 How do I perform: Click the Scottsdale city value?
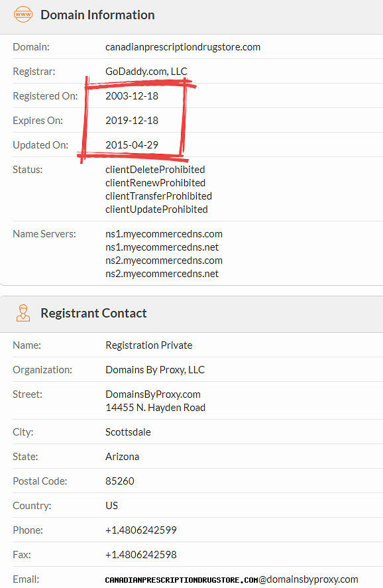click(128, 432)
